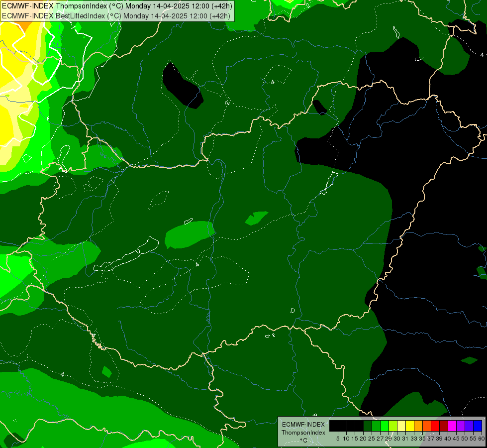Pick the purple 45–50 legend swatch

[x=461, y=426]
